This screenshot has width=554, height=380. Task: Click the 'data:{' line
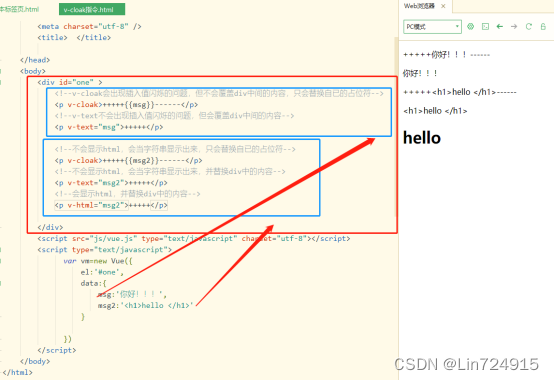coord(94,283)
